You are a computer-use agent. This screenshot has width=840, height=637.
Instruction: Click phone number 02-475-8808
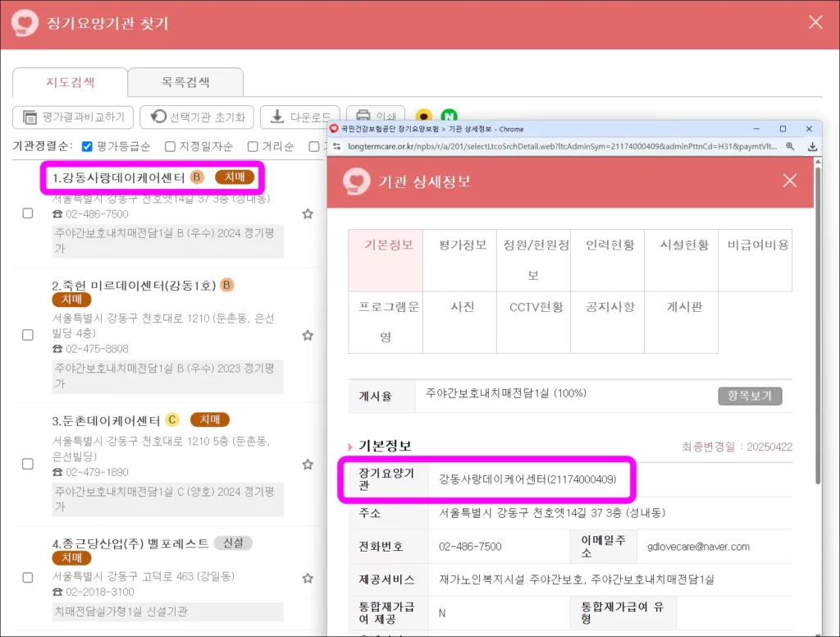[x=97, y=349]
